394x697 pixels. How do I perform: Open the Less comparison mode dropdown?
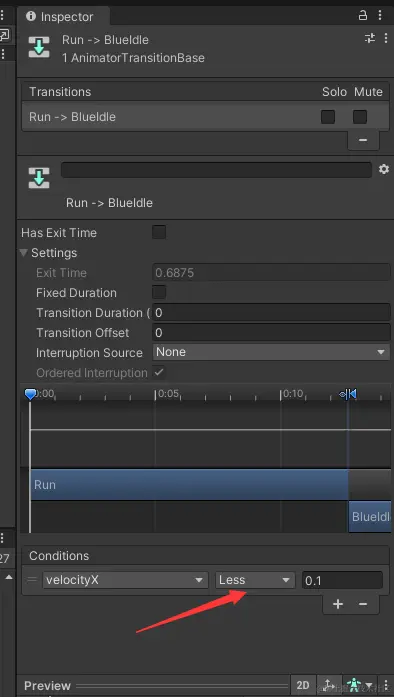pos(255,580)
